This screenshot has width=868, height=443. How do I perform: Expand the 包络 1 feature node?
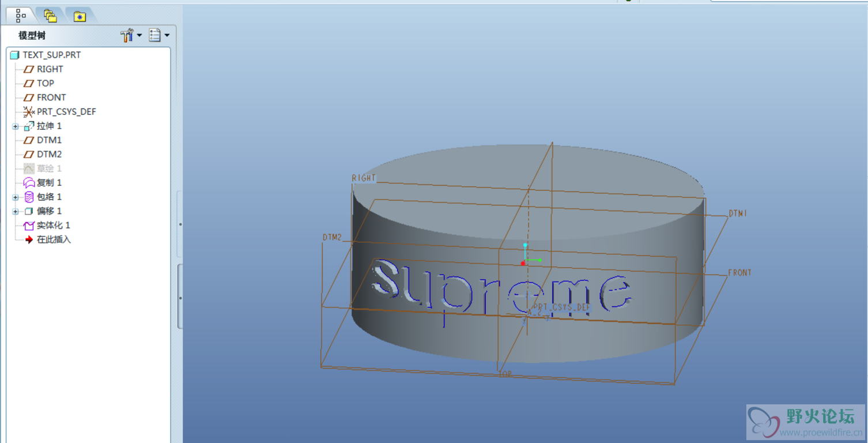[16, 197]
